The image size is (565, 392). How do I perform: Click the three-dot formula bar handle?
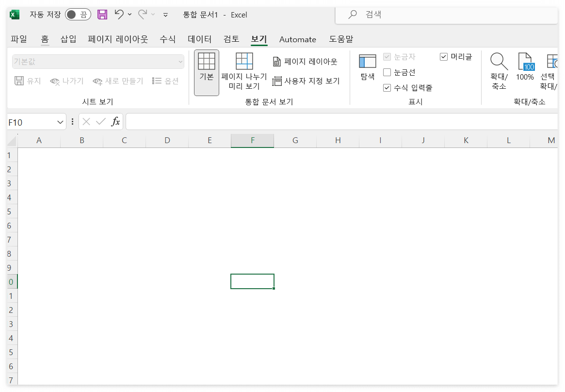72,122
